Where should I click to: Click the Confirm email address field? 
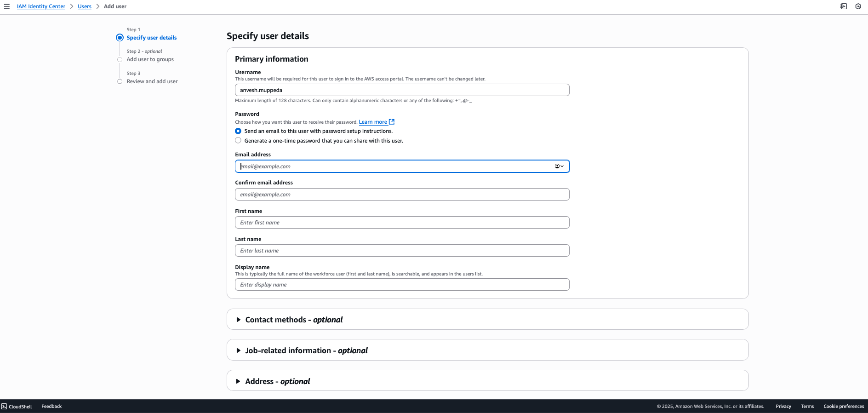point(402,195)
